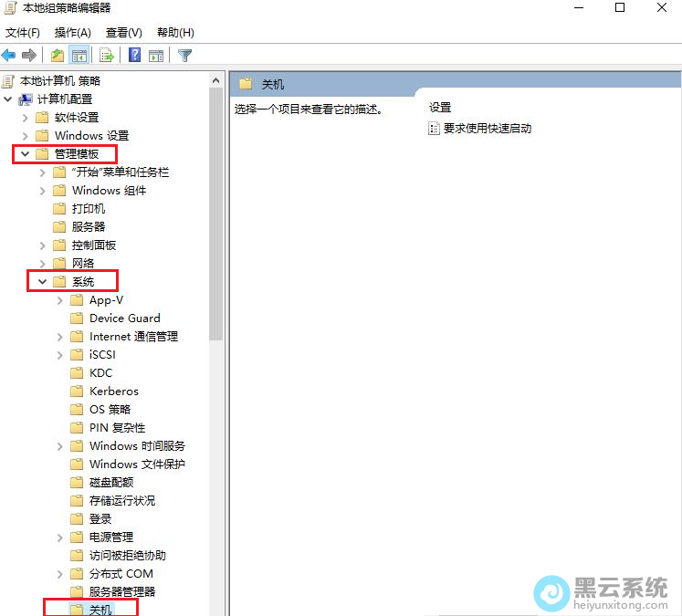Toggle the Show/Hide action pane icon
Viewport: 682px width, 616px height.
click(x=156, y=55)
